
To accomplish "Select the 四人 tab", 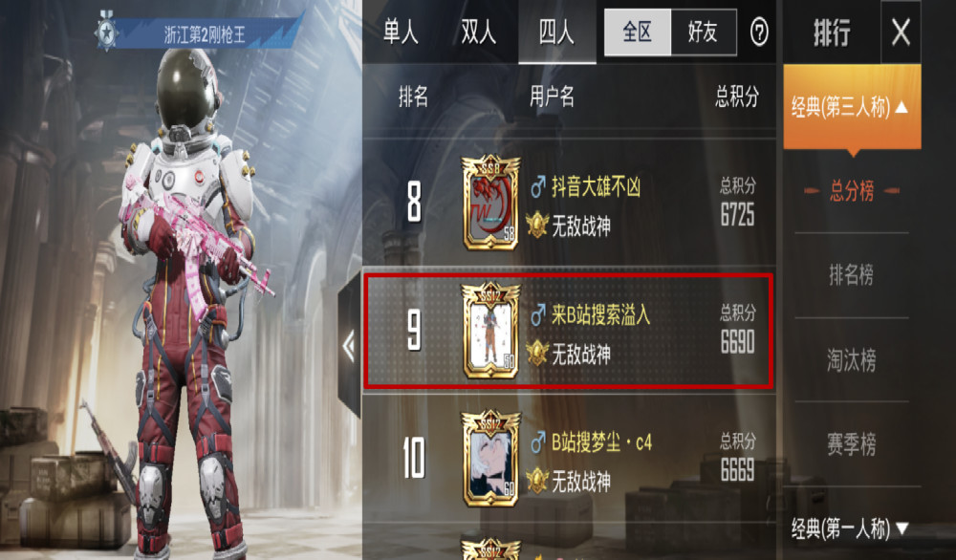I will [556, 32].
